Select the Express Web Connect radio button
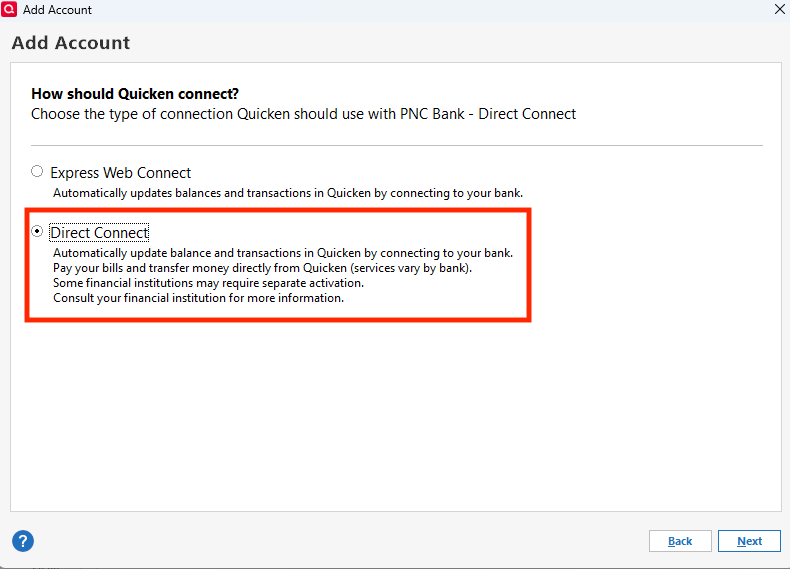This screenshot has width=790, height=569. pos(37,171)
